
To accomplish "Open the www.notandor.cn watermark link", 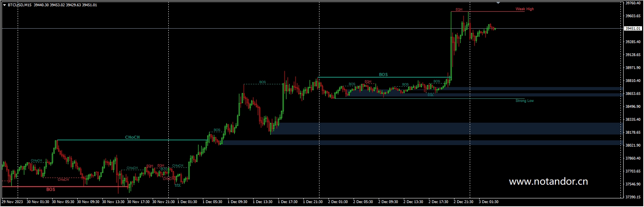I will coord(548,182).
